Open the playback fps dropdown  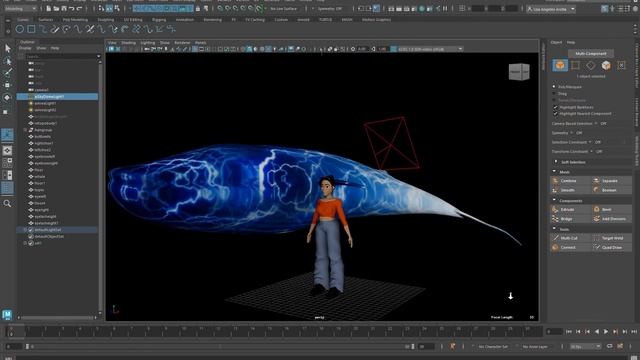tap(585, 347)
